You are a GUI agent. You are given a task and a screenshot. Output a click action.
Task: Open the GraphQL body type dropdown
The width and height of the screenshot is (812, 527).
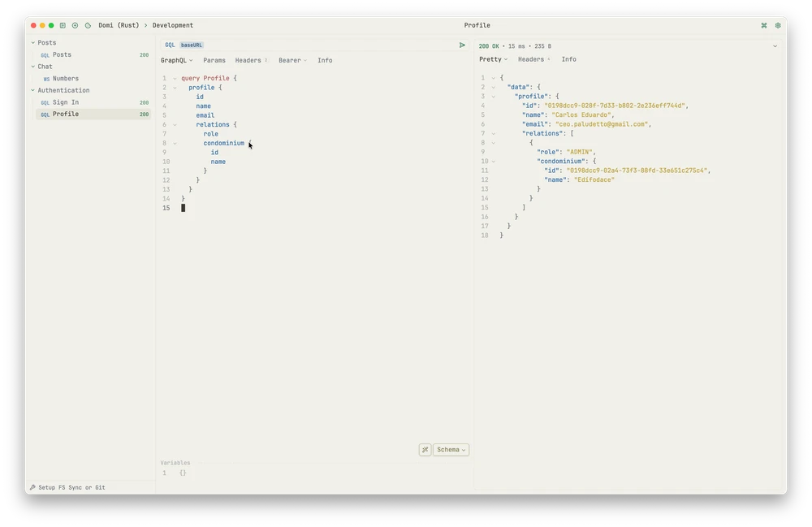point(176,60)
